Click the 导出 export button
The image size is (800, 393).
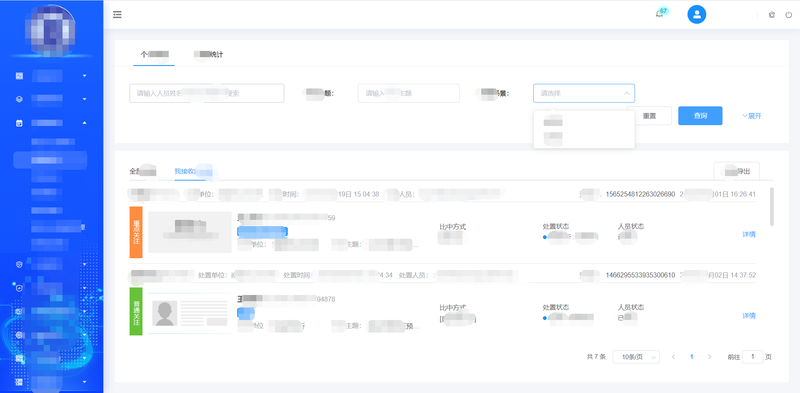(736, 171)
